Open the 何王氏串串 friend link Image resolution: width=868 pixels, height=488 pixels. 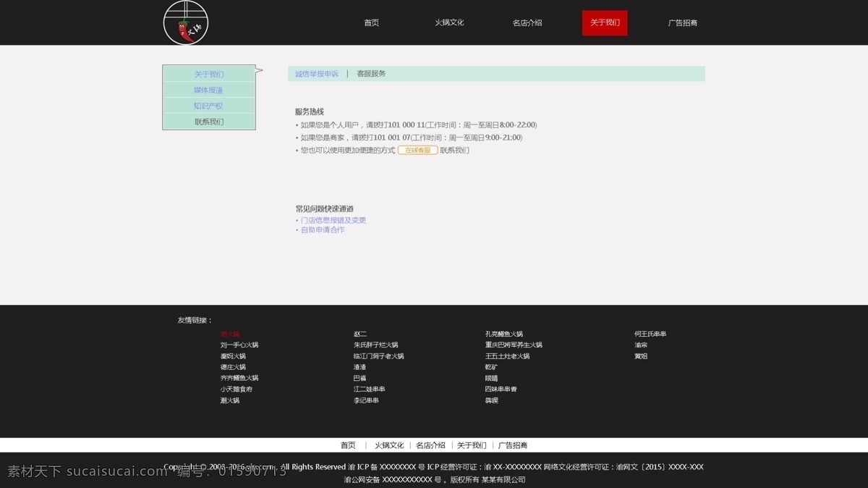pyautogui.click(x=650, y=334)
